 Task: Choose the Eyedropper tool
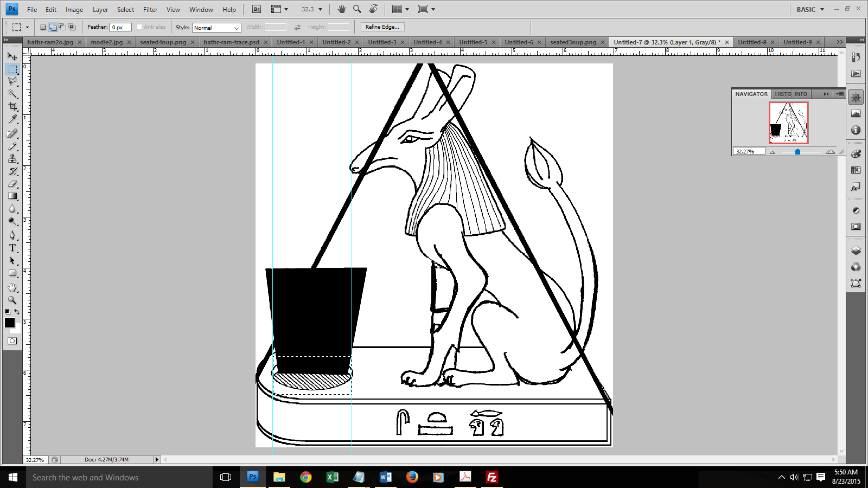(12, 119)
